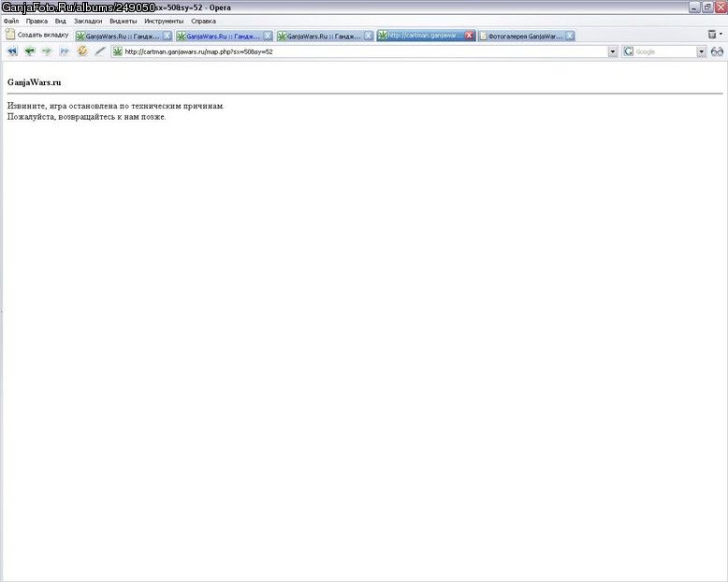The height and width of the screenshot is (582, 728).
Task: Click the glasses view icon
Action: pos(717,51)
